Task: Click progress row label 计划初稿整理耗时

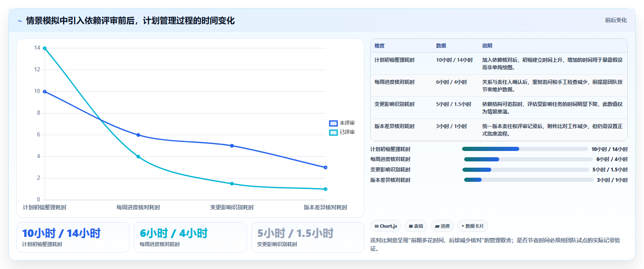Action: pyautogui.click(x=390, y=149)
